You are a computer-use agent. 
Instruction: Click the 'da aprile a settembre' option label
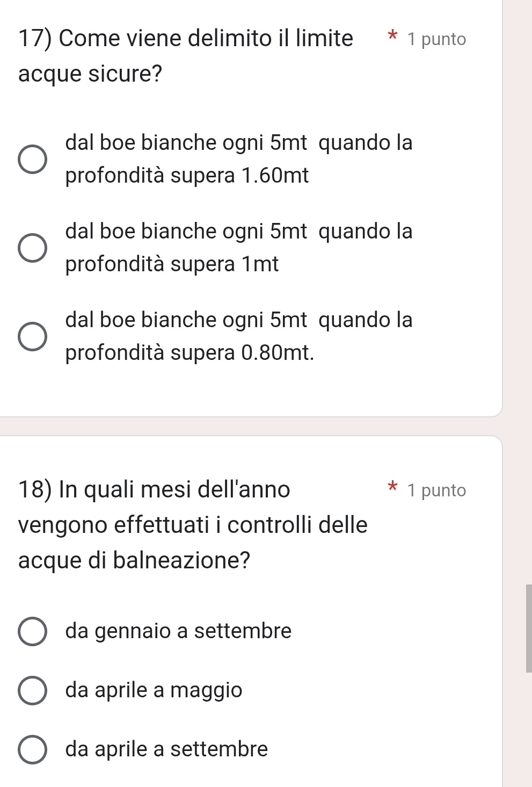point(166,749)
